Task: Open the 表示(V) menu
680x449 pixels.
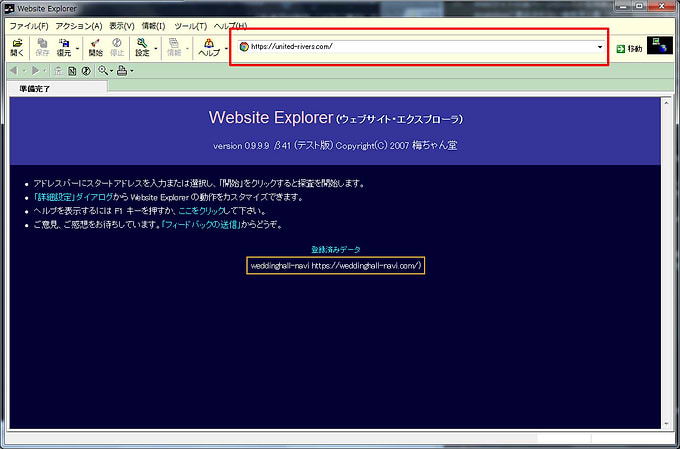Action: pyautogui.click(x=121, y=26)
